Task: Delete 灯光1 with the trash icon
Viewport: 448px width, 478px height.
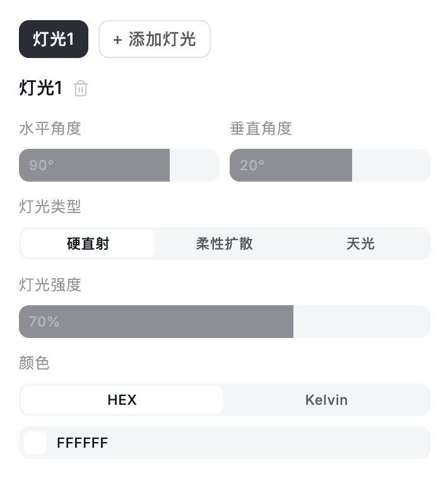Action: tap(81, 89)
